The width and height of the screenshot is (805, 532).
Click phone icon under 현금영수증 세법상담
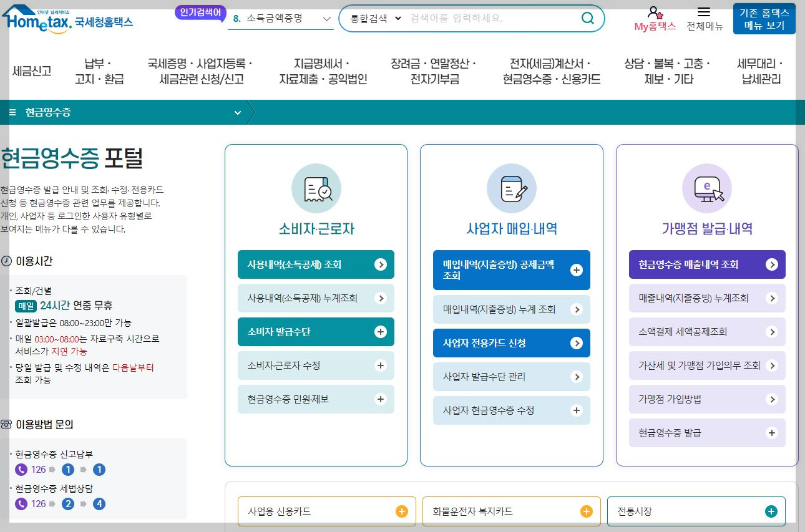(x=21, y=504)
